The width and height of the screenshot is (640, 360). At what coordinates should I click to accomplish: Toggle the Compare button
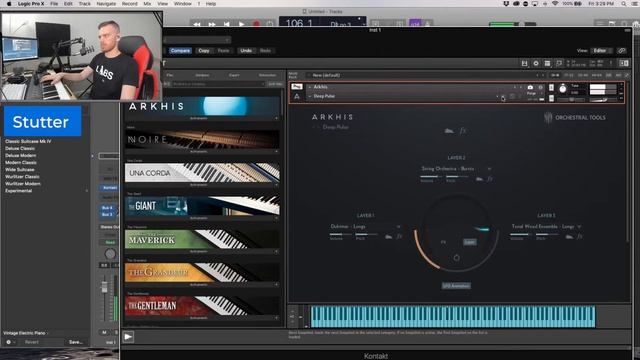pos(180,51)
